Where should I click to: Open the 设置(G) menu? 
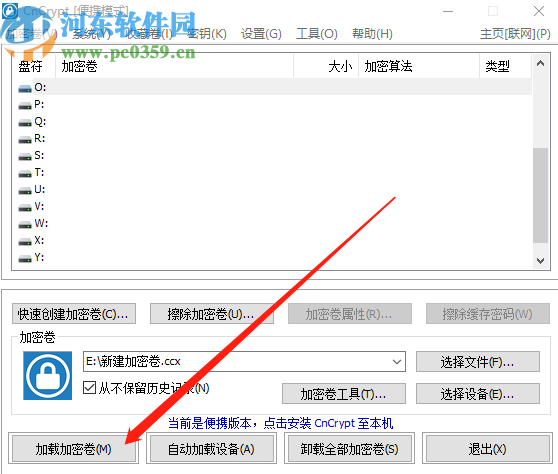pyautogui.click(x=261, y=34)
